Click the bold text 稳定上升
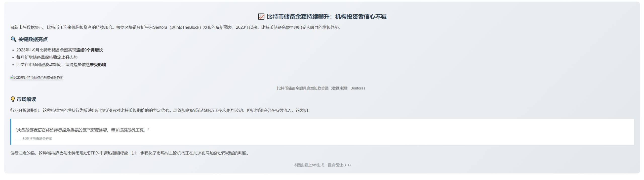 [61, 57]
